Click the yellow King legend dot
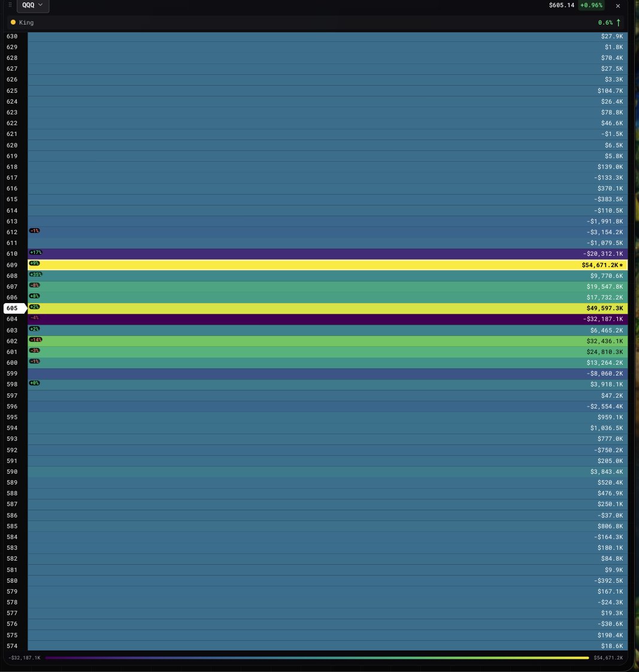 (x=13, y=22)
